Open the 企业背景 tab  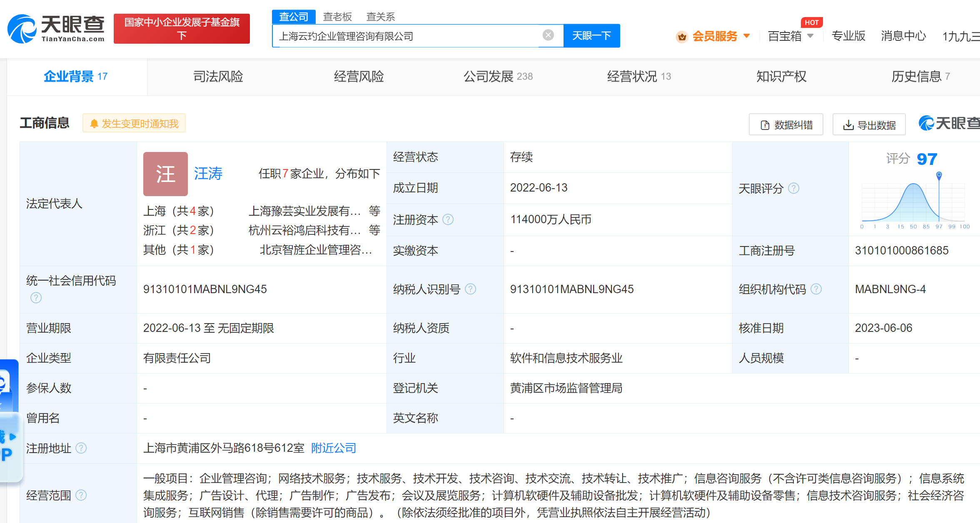[76, 77]
